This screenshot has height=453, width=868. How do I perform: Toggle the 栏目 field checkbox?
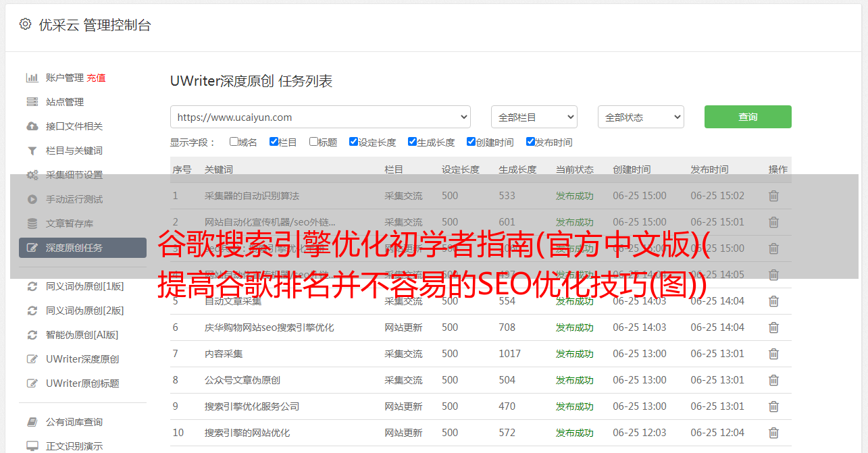(x=274, y=142)
